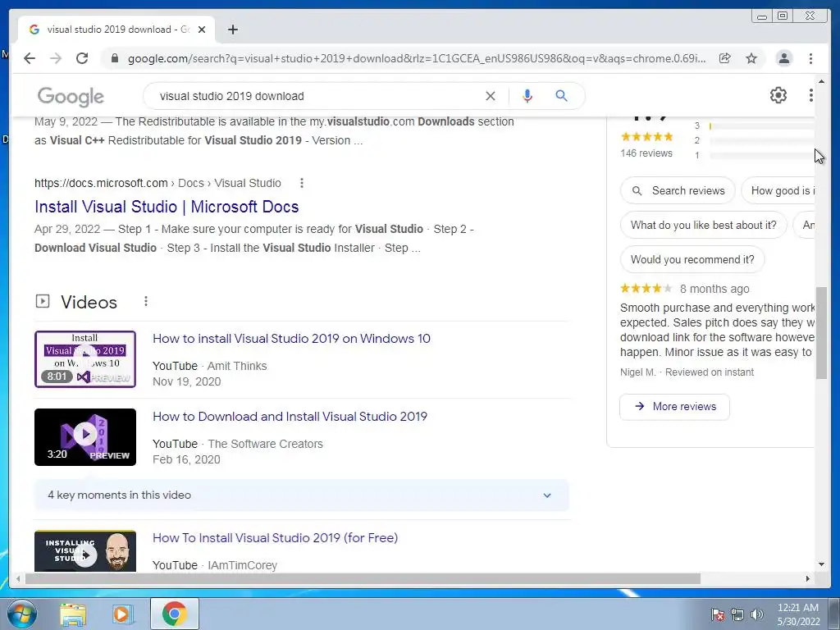Expand the 4 key moments in this video
840x630 pixels.
tap(301, 495)
